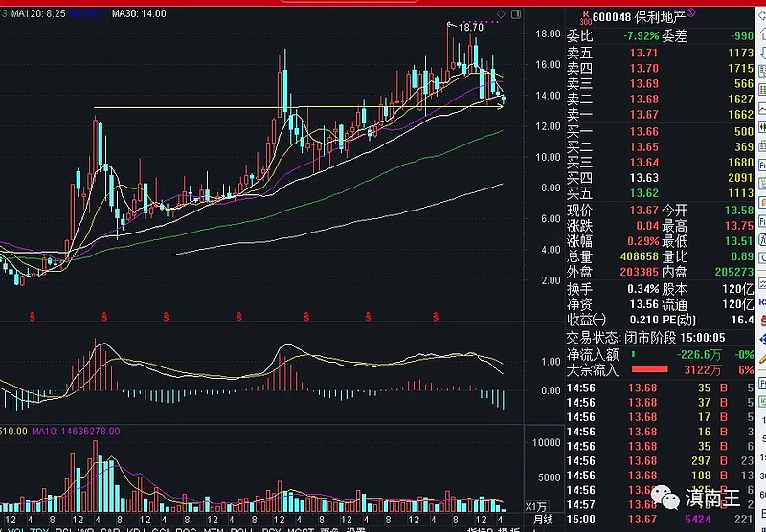The width and height of the screenshot is (766, 532).
Task: Select 卖二 price 13.68
Action: click(x=643, y=100)
